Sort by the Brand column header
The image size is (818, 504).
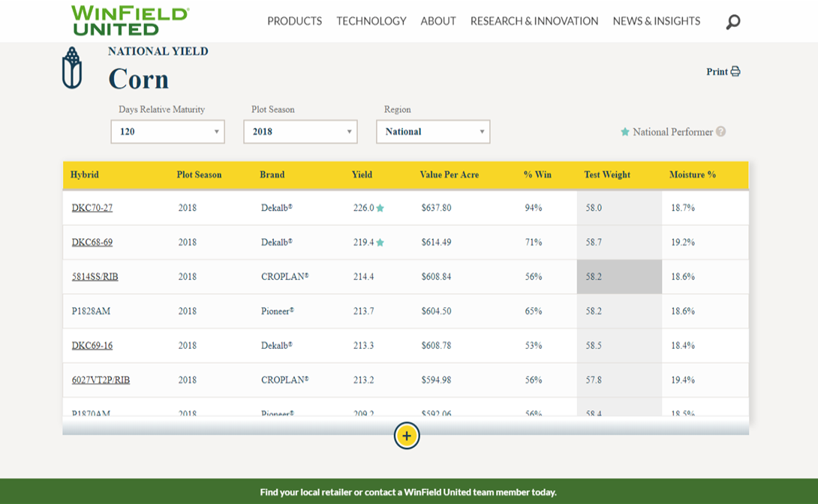[x=272, y=175]
